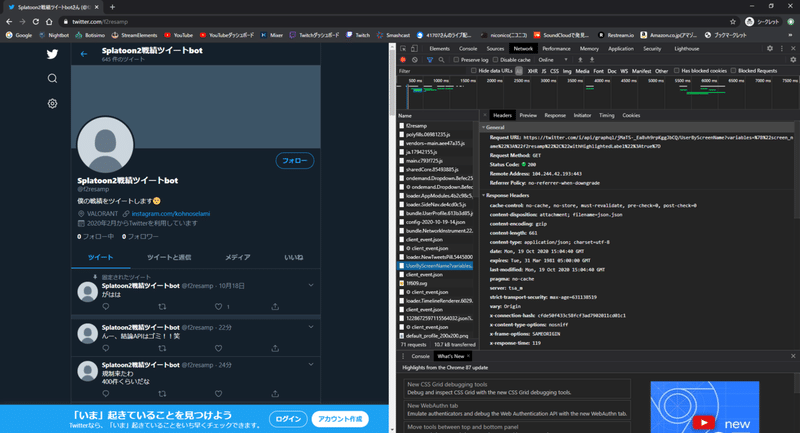
Task: Open the Preview tab of request
Action: click(528, 115)
